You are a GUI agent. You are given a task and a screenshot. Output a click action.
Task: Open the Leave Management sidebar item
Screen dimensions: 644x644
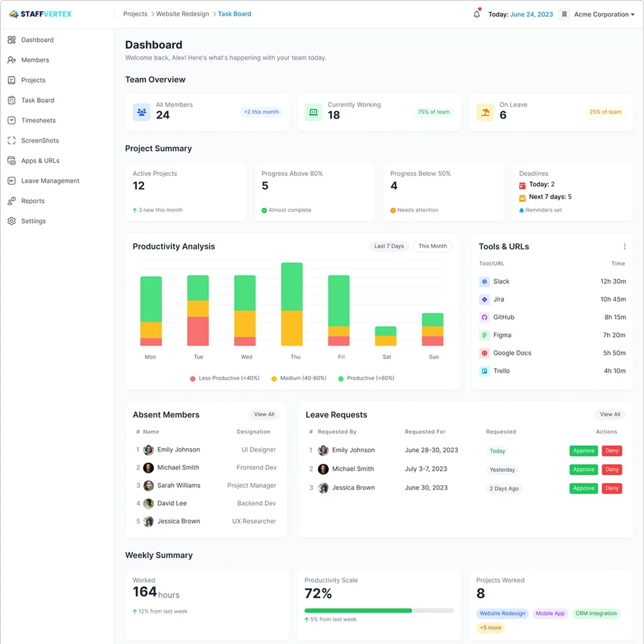click(50, 181)
